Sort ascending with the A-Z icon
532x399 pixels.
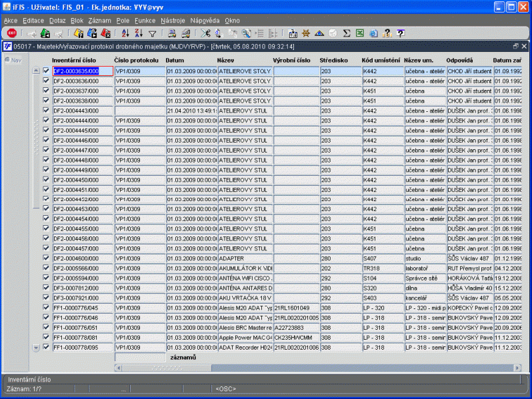pyautogui.click(x=125, y=33)
